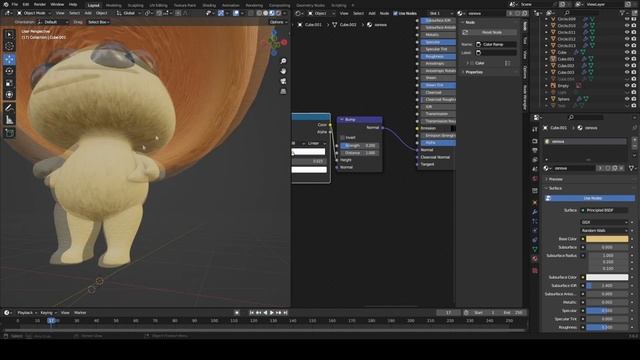Open the Playback menu in timeline
The height and width of the screenshot is (360, 640).
click(27, 313)
